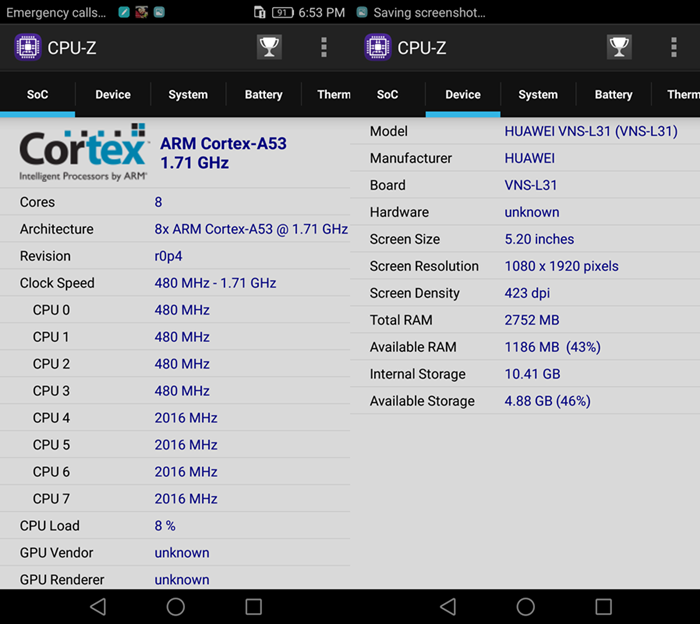The width and height of the screenshot is (700, 624).
Task: Tap the Back navigation button on the right screen
Action: click(448, 607)
